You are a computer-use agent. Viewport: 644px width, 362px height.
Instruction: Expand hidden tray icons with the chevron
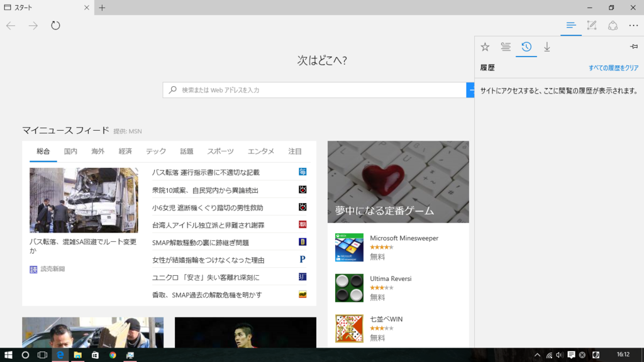tap(537, 355)
